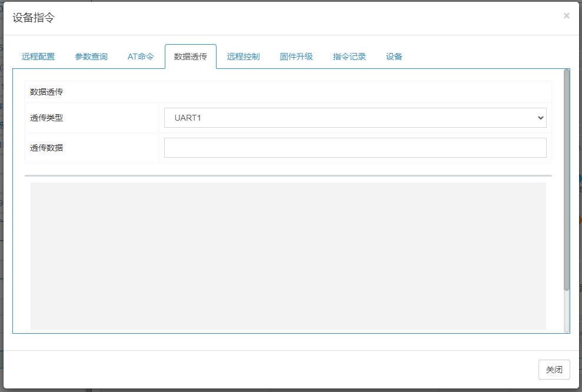Click the 数据透传 section header row
The width and height of the screenshot is (582, 392).
click(288, 92)
